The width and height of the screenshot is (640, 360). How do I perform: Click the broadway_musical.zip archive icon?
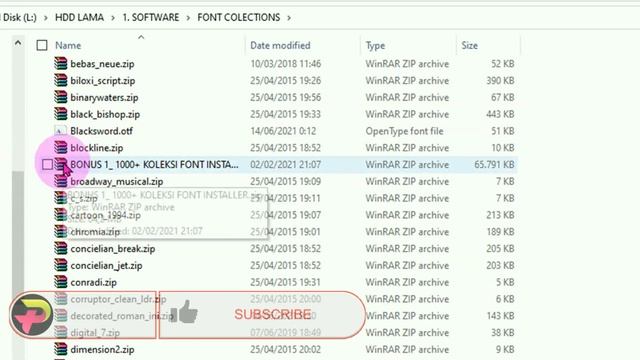(x=60, y=181)
